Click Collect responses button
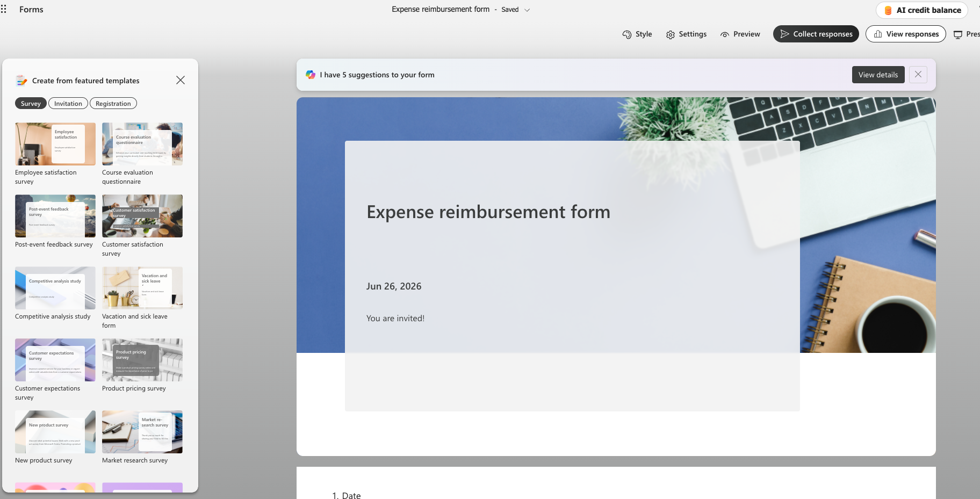The image size is (980, 499). tap(816, 34)
